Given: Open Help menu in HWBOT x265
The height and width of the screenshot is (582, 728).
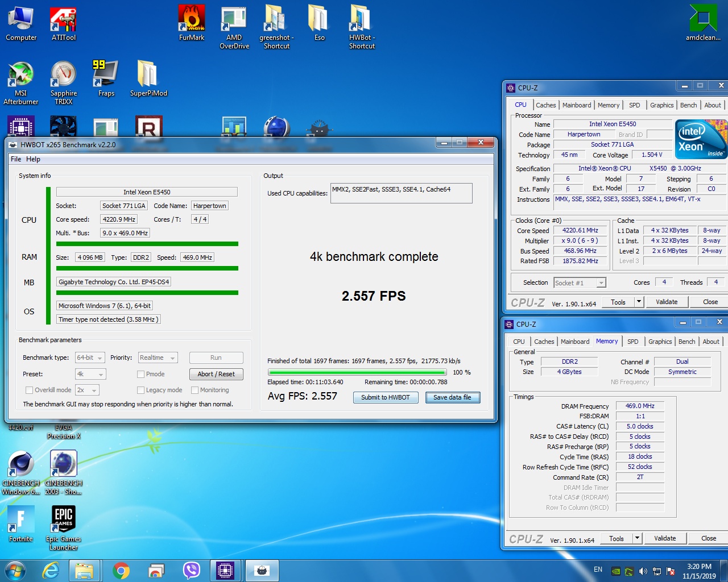Looking at the screenshot, I should (x=33, y=159).
